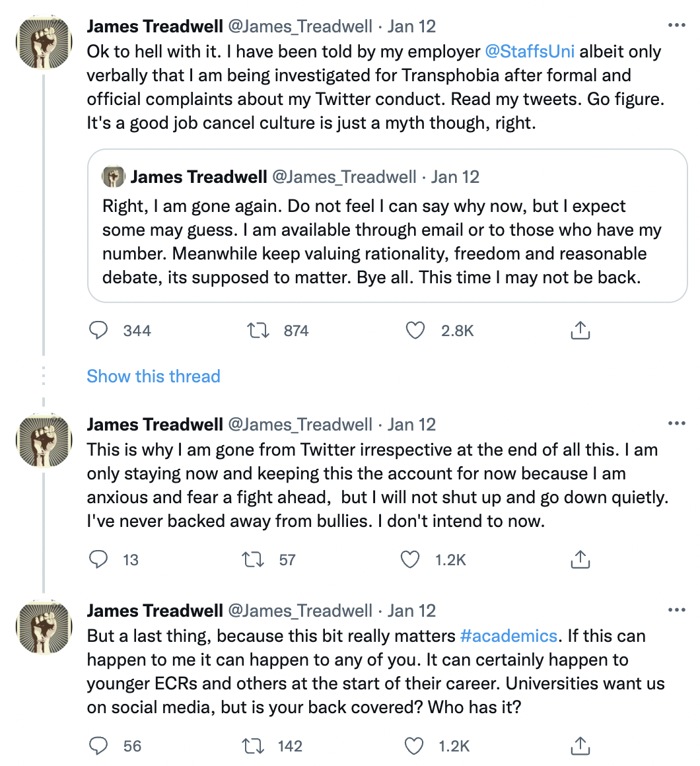Like the tweet with 2.8K likes
This screenshot has height=766, width=700.
(x=415, y=331)
